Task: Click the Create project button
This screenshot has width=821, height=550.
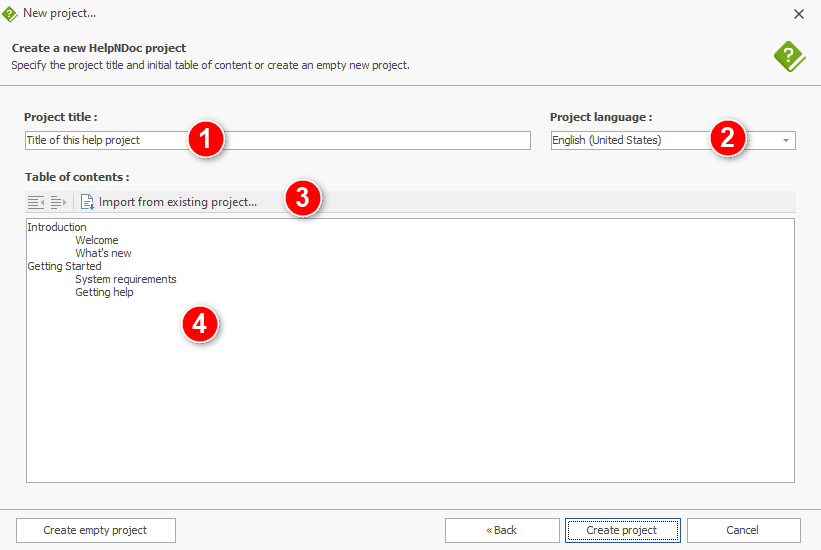Action: 623,530
